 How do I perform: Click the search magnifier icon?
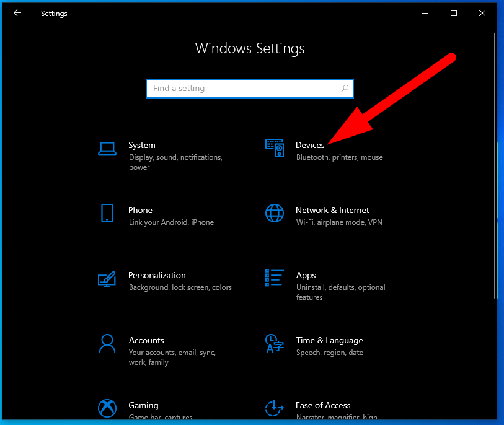pyautogui.click(x=345, y=89)
